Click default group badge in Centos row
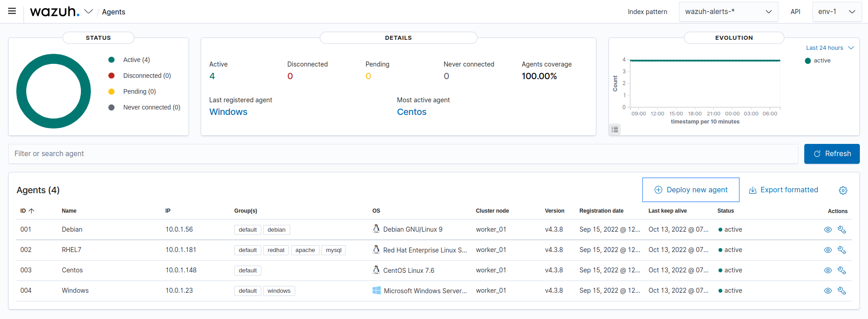868x319 pixels. [x=248, y=271]
